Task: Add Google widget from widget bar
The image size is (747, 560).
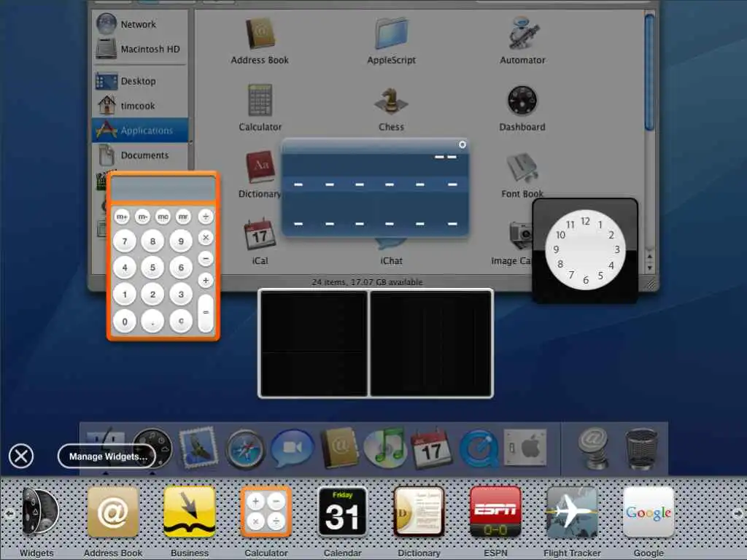Action: pos(649,512)
